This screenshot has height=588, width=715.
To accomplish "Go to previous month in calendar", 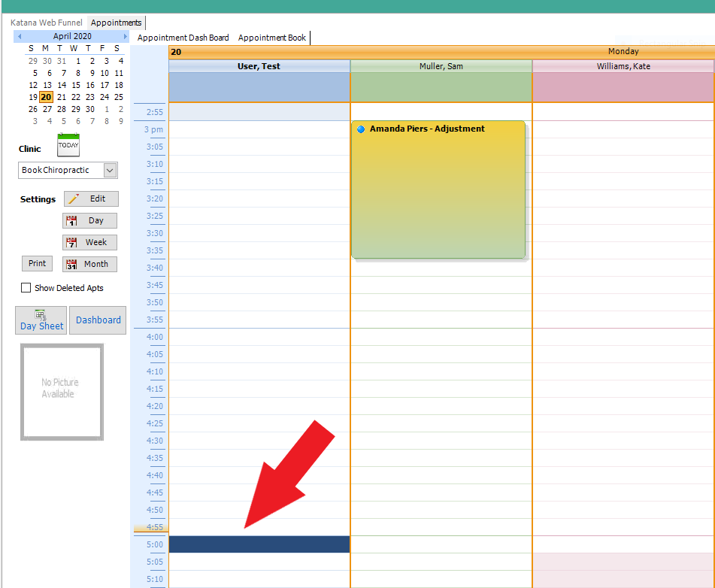I will 20,36.
